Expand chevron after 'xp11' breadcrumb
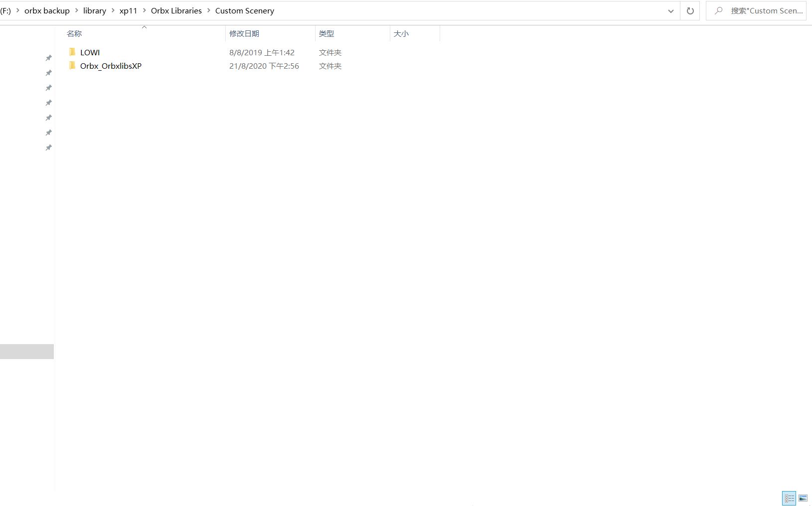The image size is (812, 506). point(144,10)
